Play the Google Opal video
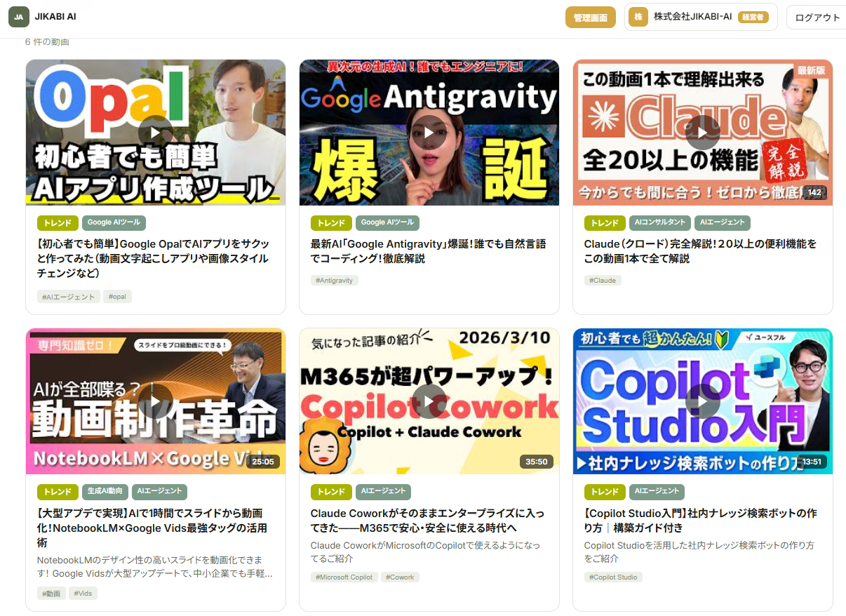This screenshot has width=846, height=616. (156, 132)
